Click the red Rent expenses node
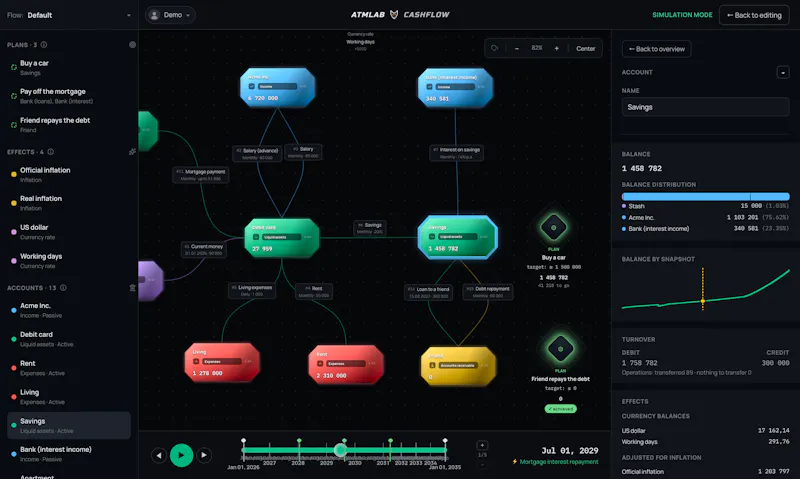800x479 pixels. 346,364
